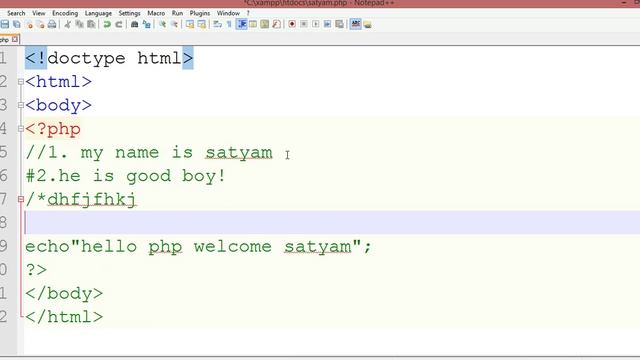Viewport: 640px width, 360px height.
Task: Click the macro Playback icon
Action: click(x=316, y=24)
